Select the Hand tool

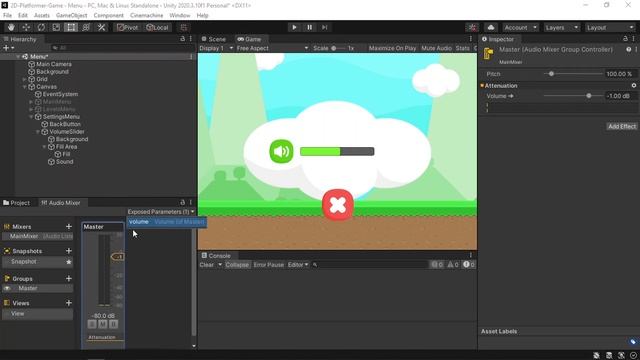tap(11, 27)
